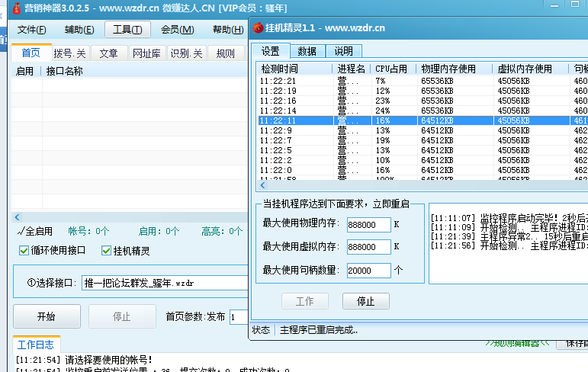
Task: Select the 说明 tab in 挂机精灵
Action: [x=343, y=51]
